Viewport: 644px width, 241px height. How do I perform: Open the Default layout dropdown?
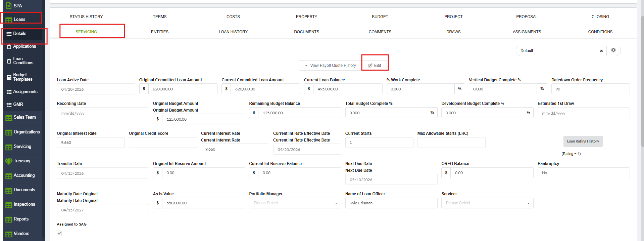[561, 51]
